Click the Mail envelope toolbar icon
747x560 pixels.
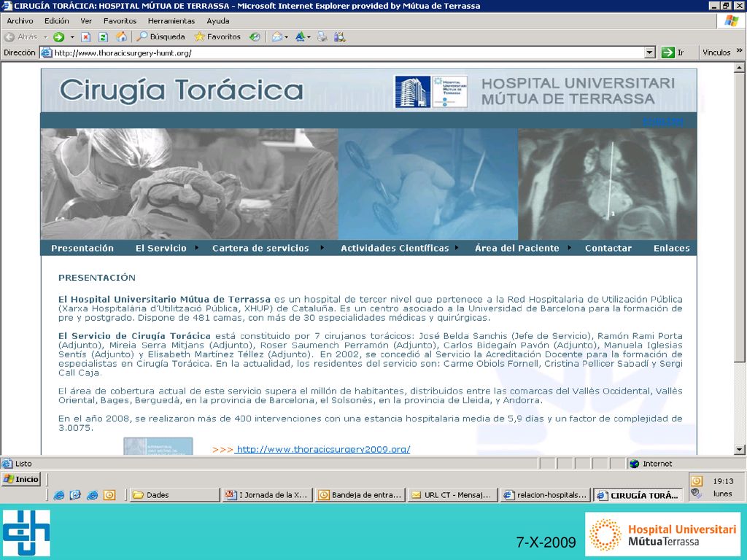(276, 36)
